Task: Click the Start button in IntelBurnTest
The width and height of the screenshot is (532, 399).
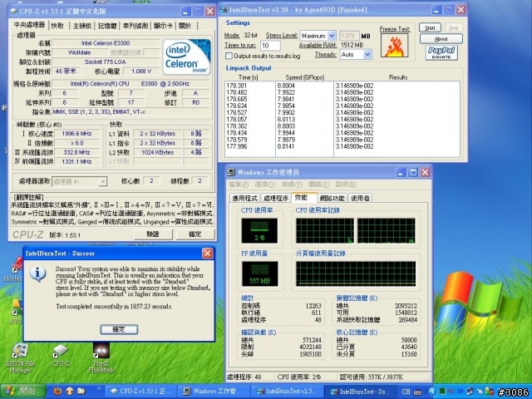Action: tap(429, 27)
